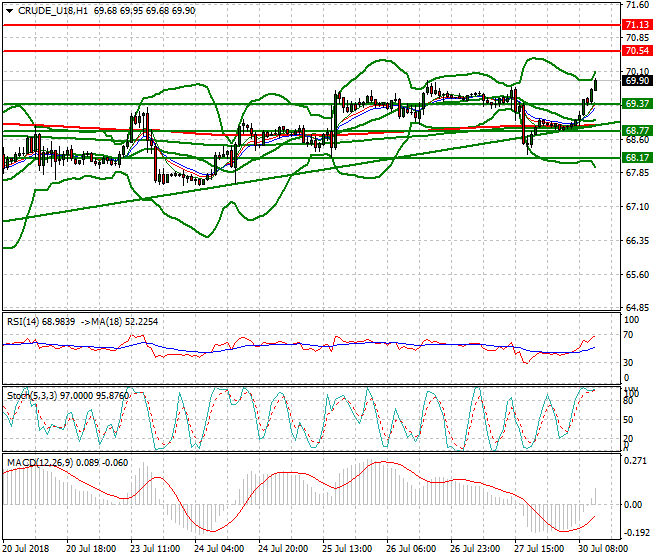Click the MA(18) 52.2254 label

[x=125, y=322]
